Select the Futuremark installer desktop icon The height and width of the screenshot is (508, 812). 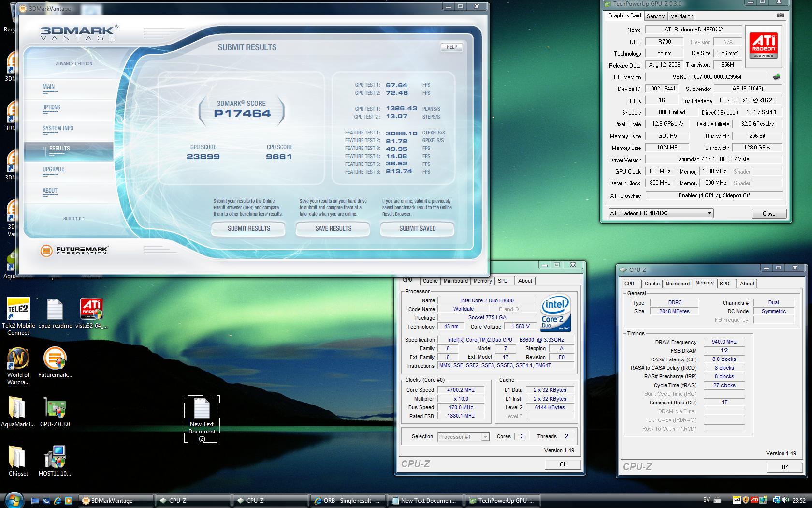(55, 363)
